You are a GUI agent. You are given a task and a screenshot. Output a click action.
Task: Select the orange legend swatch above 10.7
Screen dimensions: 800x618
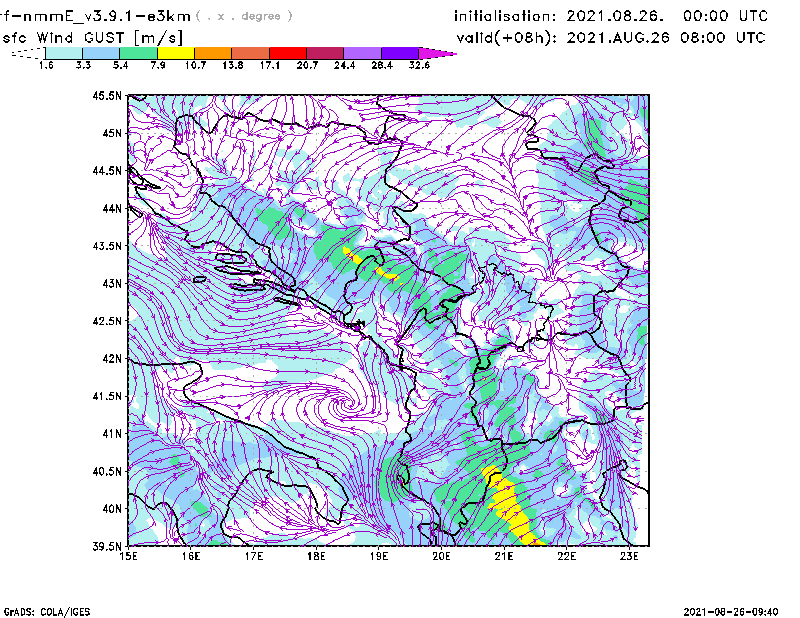tap(213, 53)
